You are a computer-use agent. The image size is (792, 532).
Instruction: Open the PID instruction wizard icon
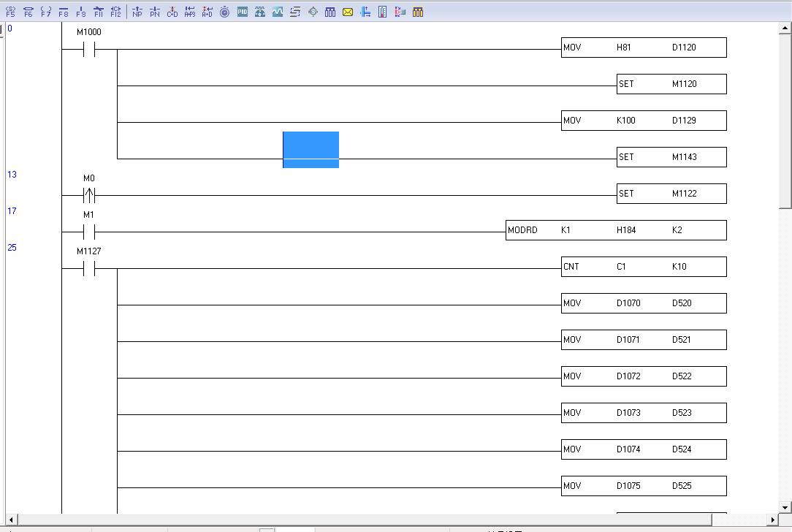tap(243, 12)
